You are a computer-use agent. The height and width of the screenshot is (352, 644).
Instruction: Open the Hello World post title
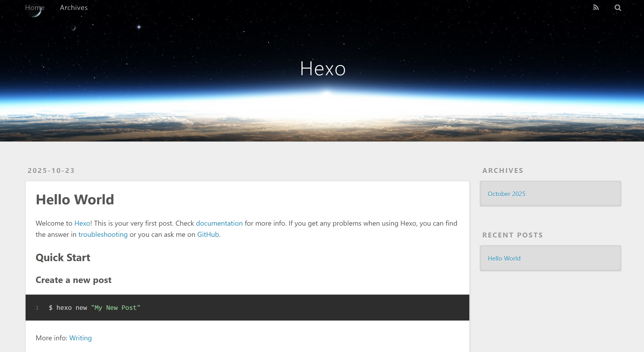click(x=75, y=199)
